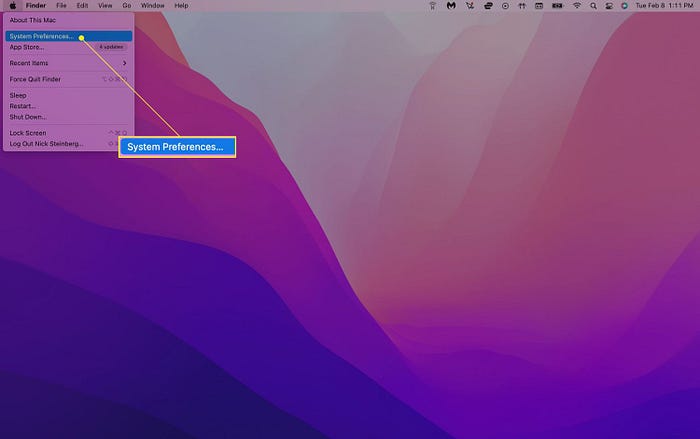Open App Store... menu entry
Image resolution: width=700 pixels, height=439 pixels.
click(x=68, y=47)
